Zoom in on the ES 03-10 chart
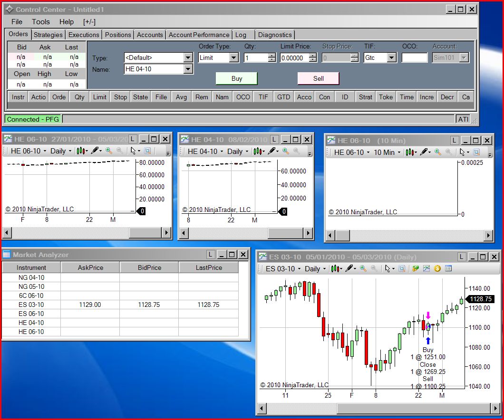Image resolution: width=504 pixels, height=420 pixels. (363, 269)
